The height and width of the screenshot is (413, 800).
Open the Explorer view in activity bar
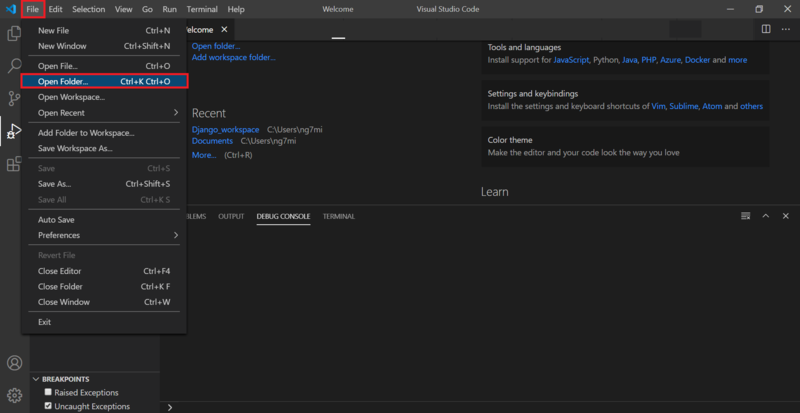tap(14, 34)
